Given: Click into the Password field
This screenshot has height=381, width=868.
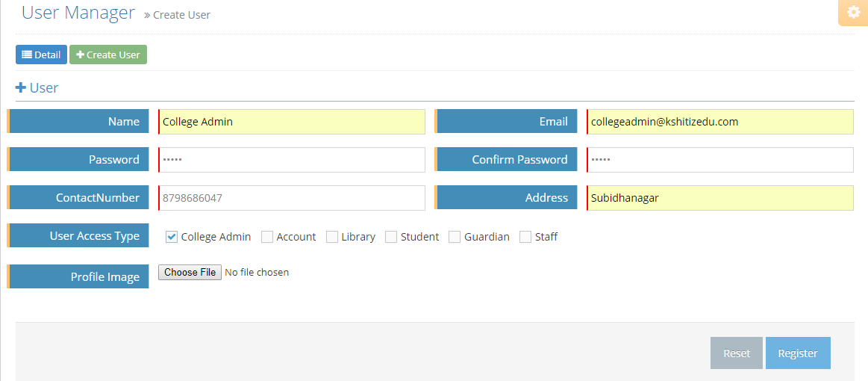Looking at the screenshot, I should click(291, 160).
